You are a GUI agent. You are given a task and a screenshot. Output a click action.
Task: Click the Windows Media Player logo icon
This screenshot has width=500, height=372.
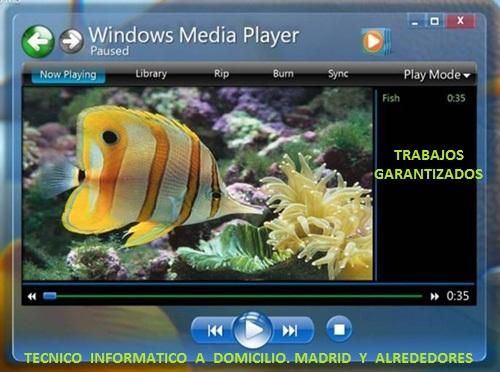click(375, 42)
